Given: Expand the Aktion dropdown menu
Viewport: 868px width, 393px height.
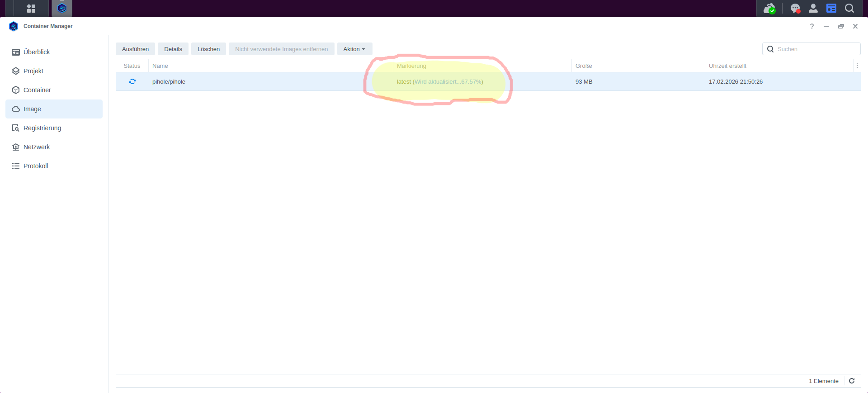Looking at the screenshot, I should (354, 49).
